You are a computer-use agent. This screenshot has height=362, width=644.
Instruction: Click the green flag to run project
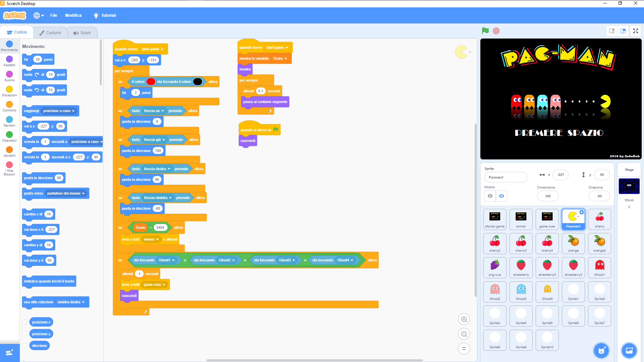[x=485, y=31]
